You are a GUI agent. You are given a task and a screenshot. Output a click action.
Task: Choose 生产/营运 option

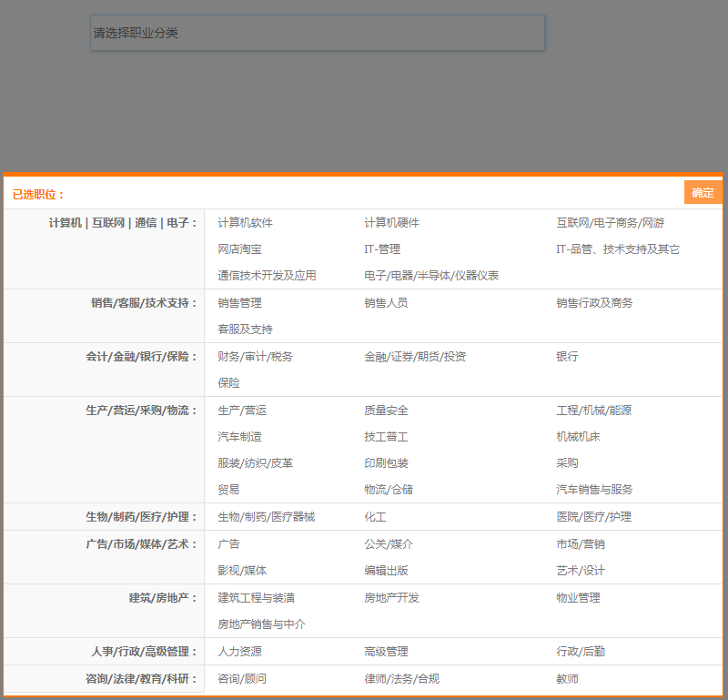click(x=242, y=411)
